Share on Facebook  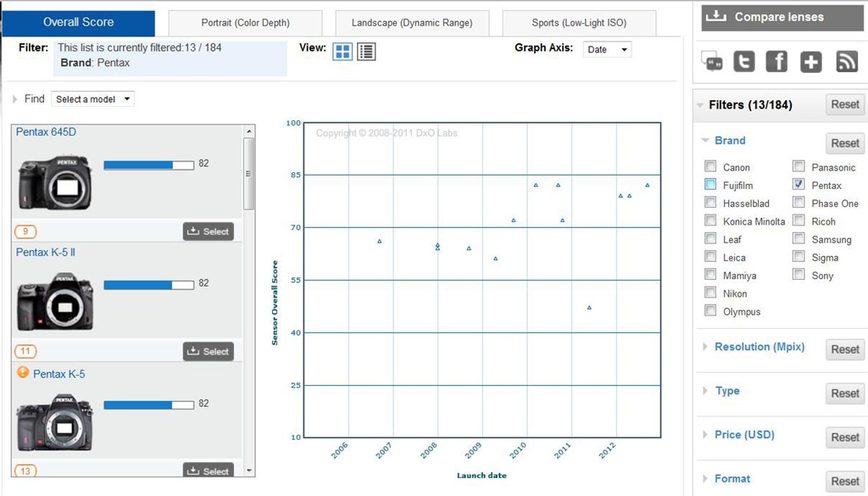pyautogui.click(x=776, y=62)
